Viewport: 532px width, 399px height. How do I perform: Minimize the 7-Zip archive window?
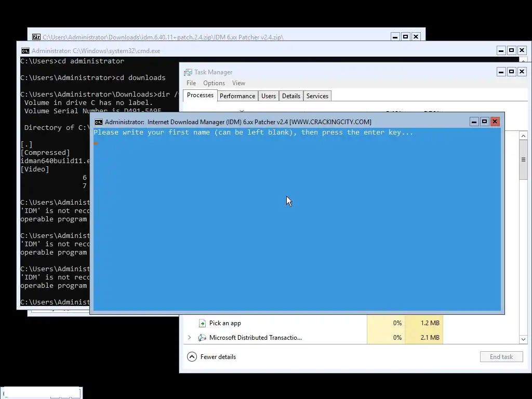(395, 37)
